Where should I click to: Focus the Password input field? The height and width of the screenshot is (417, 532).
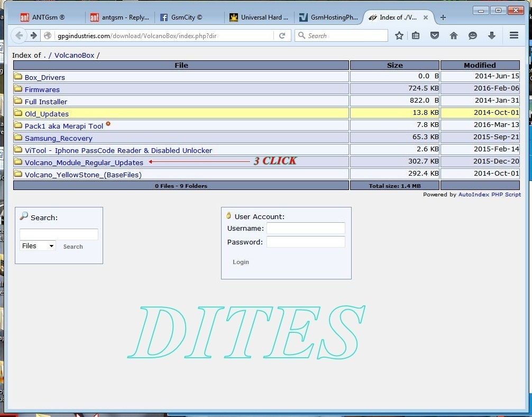(x=306, y=242)
